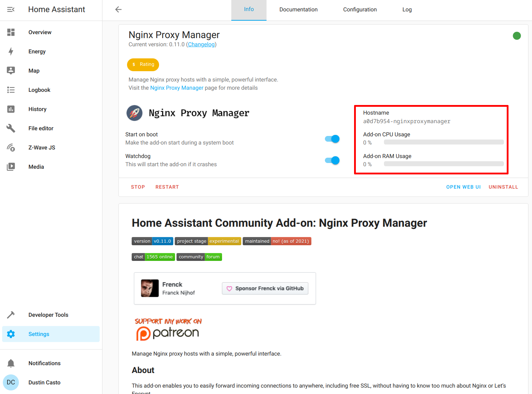Click the Home Assistant title text

(x=57, y=10)
